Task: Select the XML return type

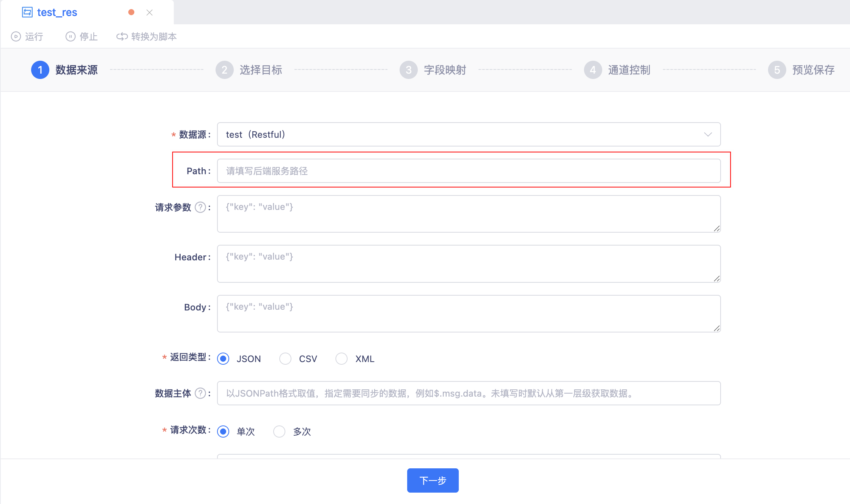Action: [342, 359]
